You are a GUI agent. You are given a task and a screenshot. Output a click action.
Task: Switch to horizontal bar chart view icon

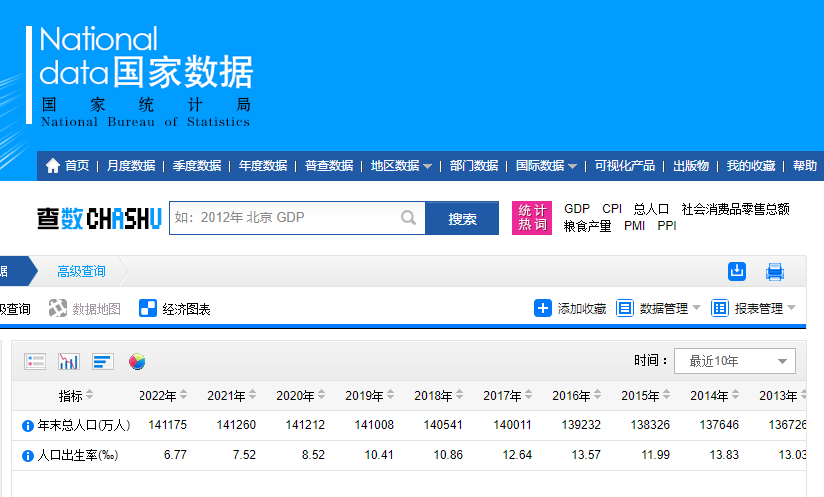click(102, 361)
